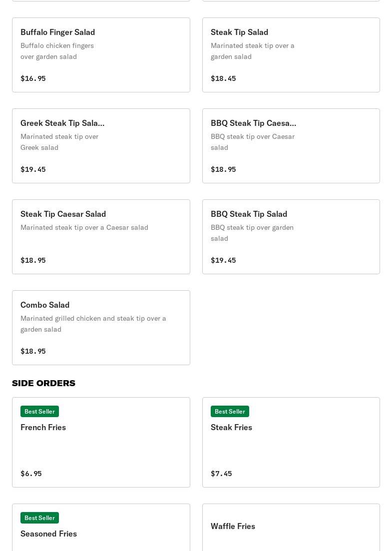Screen dimensions: 392x551
Task: Open the Buffalo Finger Salad item
Action: (x=101, y=55)
